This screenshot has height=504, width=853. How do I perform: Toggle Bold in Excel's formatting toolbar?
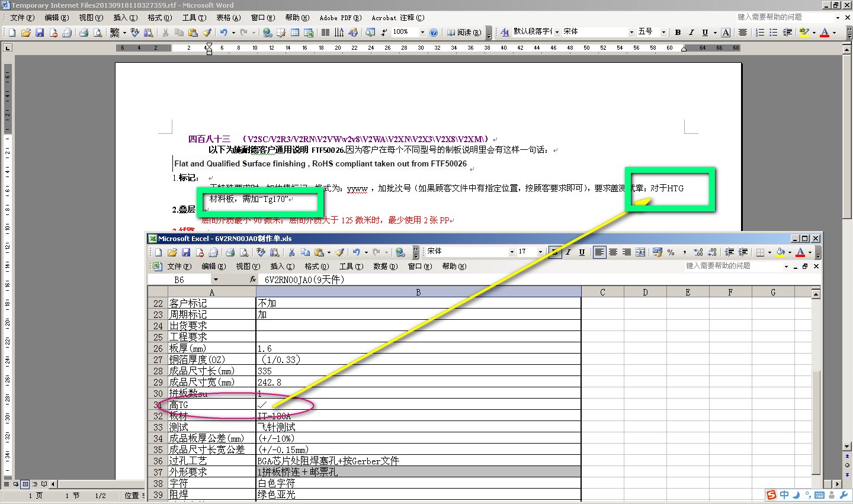coord(554,252)
